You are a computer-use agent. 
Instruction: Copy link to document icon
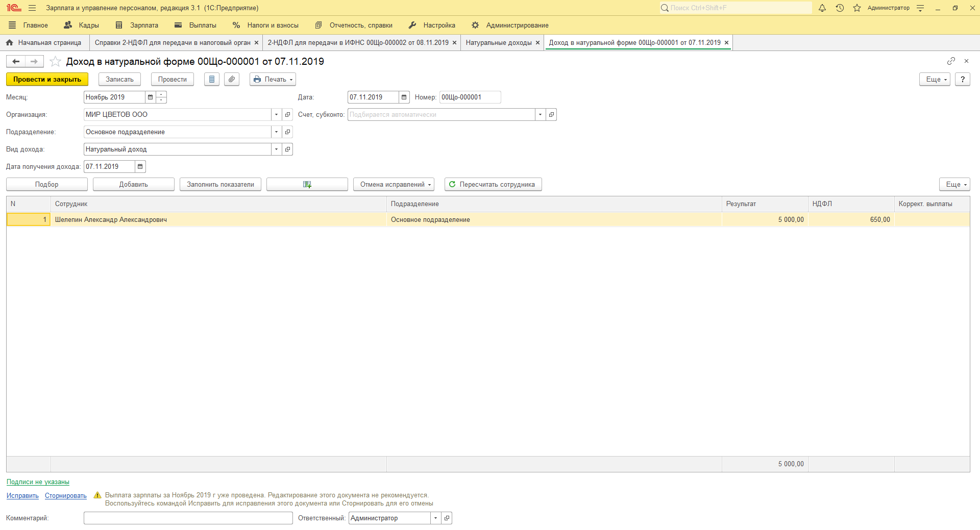click(951, 61)
